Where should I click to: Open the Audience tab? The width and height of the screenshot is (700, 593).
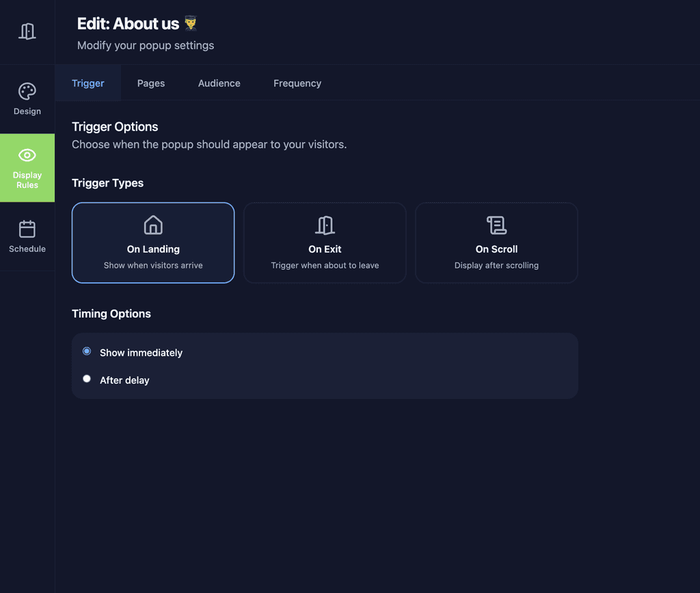(x=219, y=83)
